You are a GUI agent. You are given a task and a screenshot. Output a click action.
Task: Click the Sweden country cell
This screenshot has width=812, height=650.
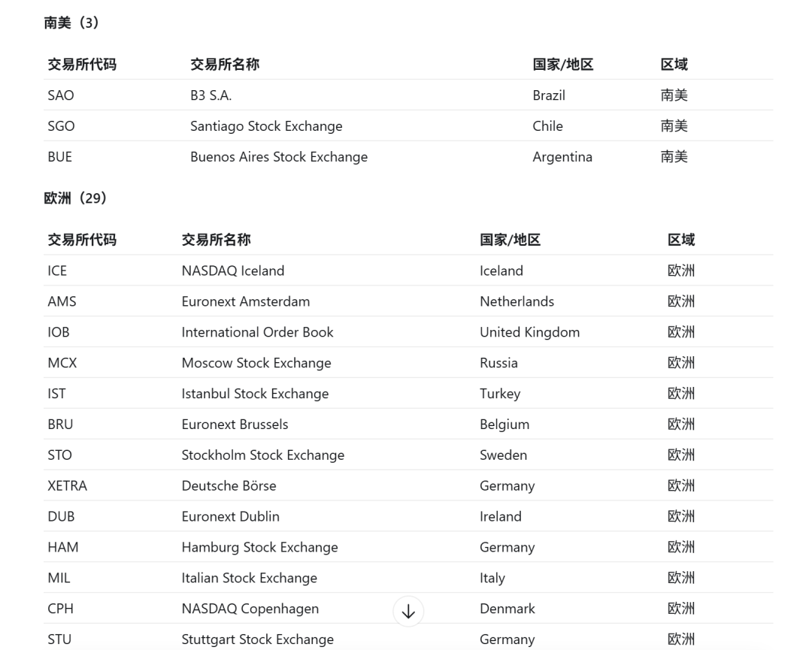pos(503,455)
